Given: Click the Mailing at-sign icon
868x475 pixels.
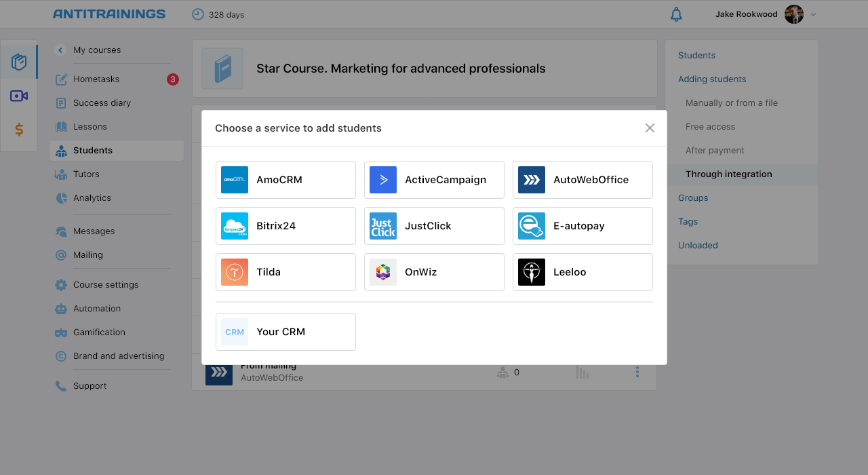Looking at the screenshot, I should pyautogui.click(x=61, y=255).
